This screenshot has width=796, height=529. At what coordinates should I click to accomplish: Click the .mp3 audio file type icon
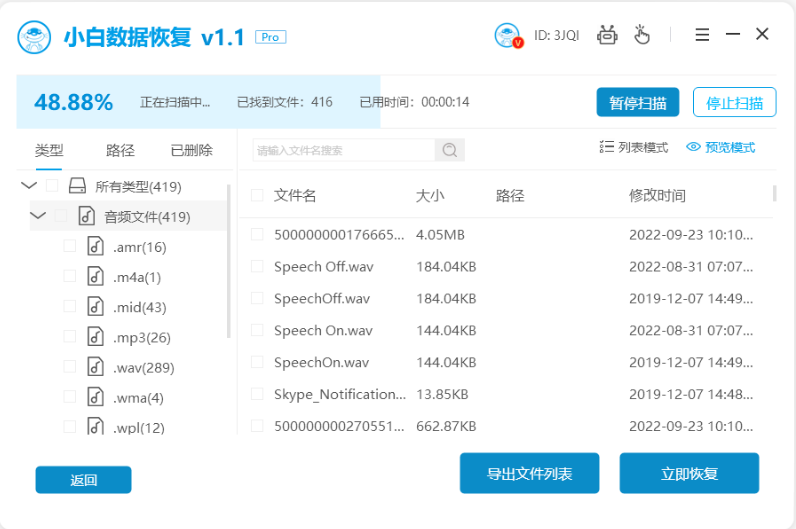pyautogui.click(x=95, y=336)
